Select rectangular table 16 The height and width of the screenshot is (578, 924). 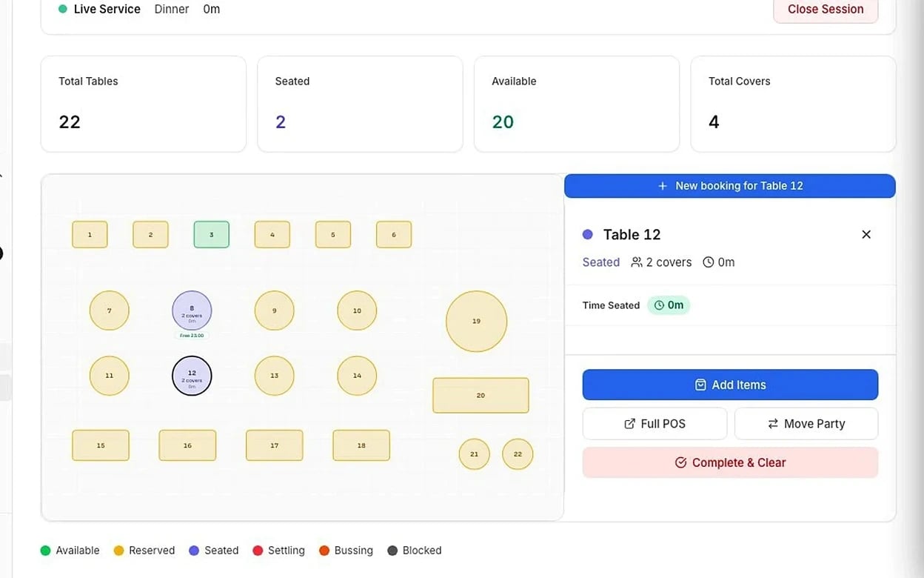(x=187, y=445)
